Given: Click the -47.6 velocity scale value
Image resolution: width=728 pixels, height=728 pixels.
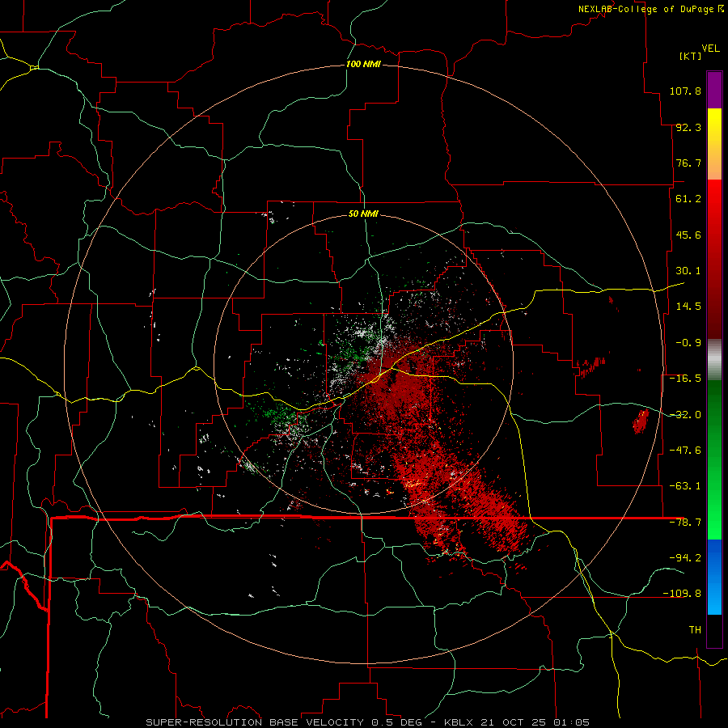Looking at the screenshot, I should (x=685, y=451).
